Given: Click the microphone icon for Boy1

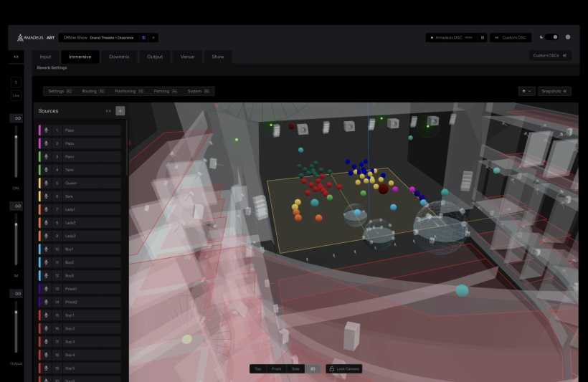Looking at the screenshot, I should pyautogui.click(x=46, y=249).
